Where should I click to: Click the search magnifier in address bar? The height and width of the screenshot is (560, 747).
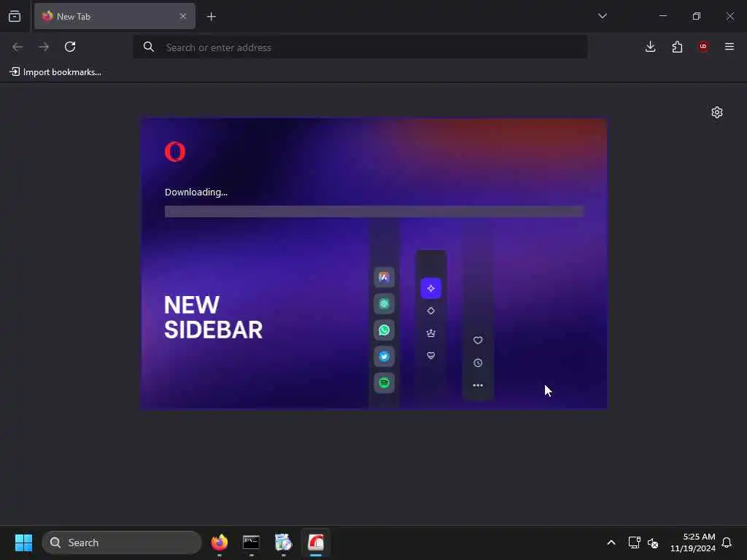tap(149, 47)
